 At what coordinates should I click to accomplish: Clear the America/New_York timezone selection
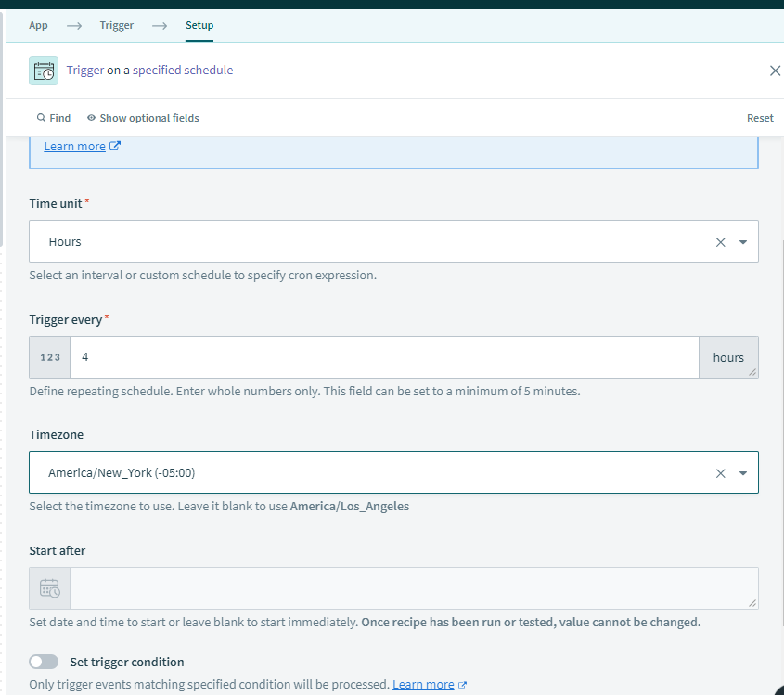(720, 473)
